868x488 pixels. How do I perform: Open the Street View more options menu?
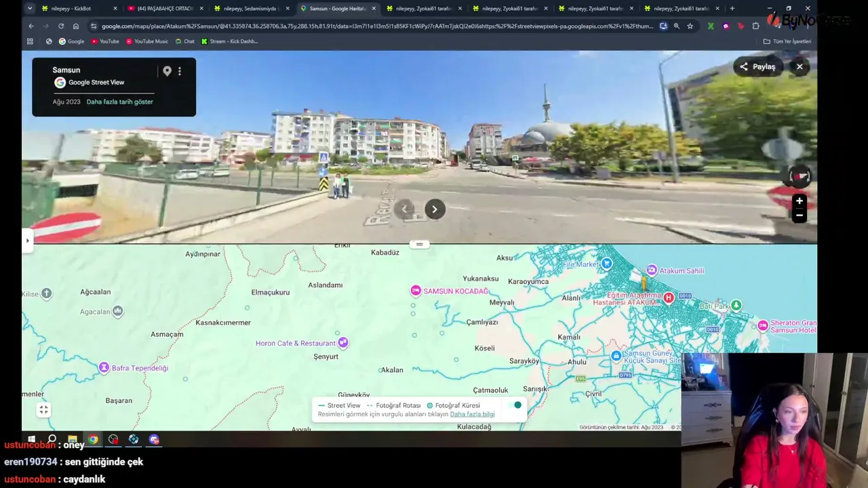click(180, 71)
